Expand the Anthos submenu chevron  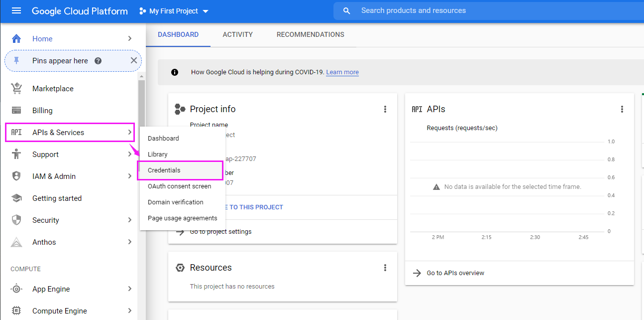point(129,242)
